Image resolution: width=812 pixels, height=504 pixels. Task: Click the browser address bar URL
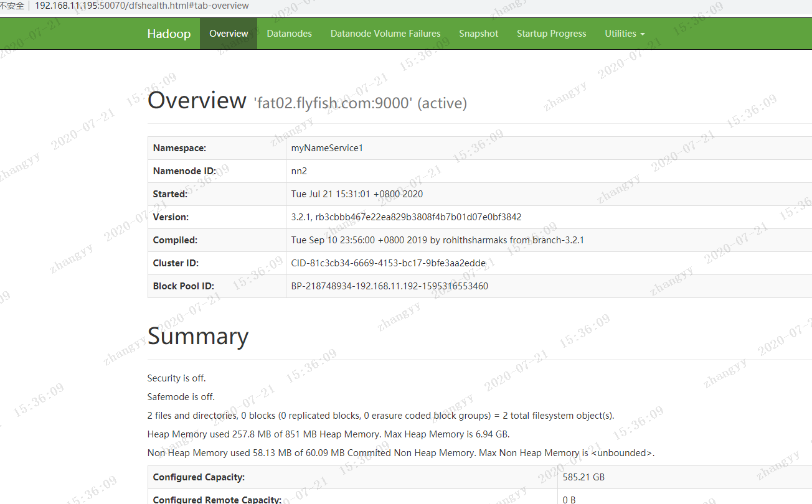pyautogui.click(x=142, y=6)
